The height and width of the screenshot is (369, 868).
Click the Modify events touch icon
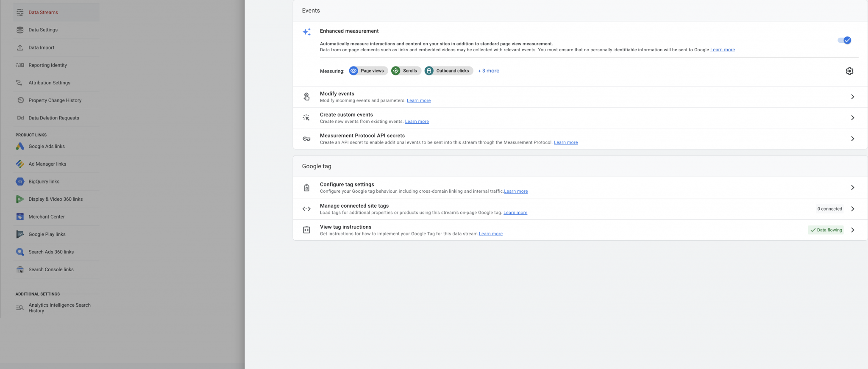(x=306, y=97)
